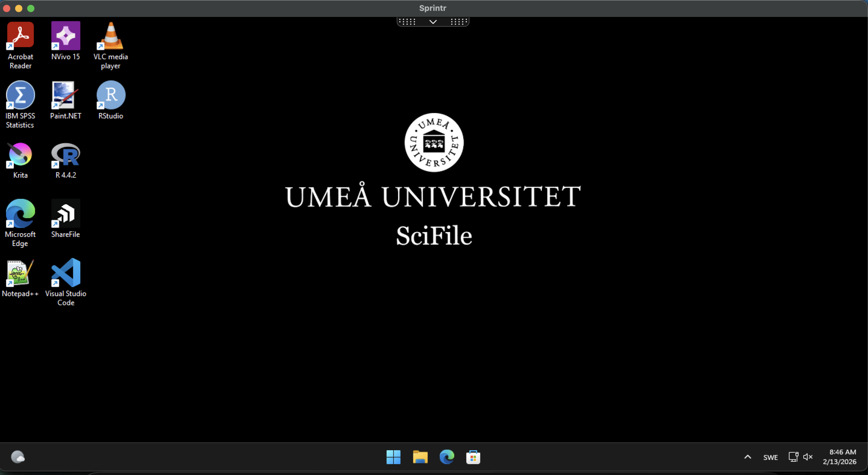The height and width of the screenshot is (475, 868).
Task: Expand the hidden system tray icons chevron
Action: [748, 457]
